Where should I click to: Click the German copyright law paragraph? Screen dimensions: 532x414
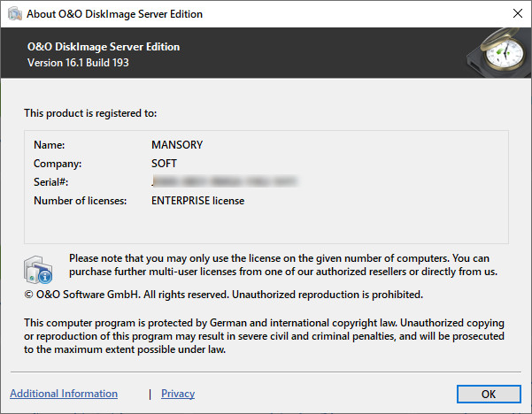pos(264,337)
